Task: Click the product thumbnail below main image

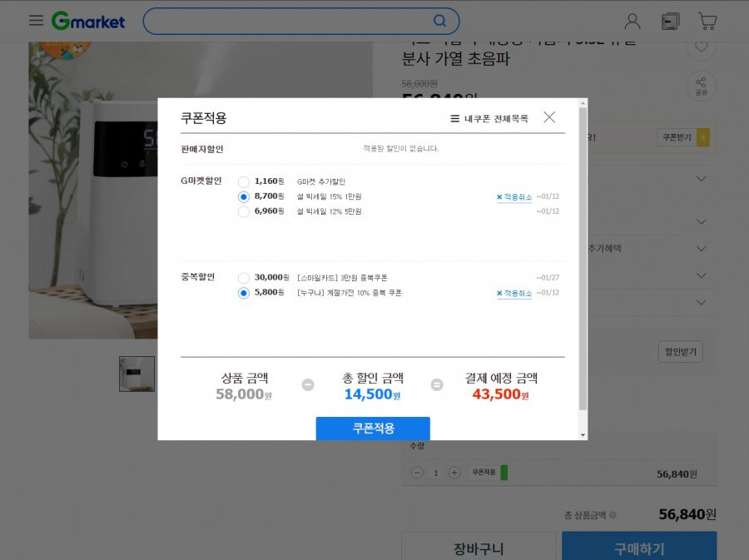Action: (137, 374)
